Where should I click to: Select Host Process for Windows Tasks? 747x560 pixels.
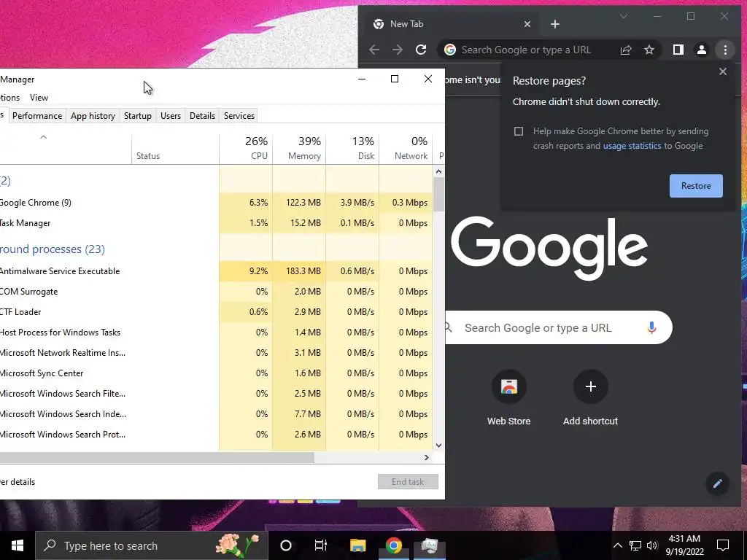click(216, 332)
